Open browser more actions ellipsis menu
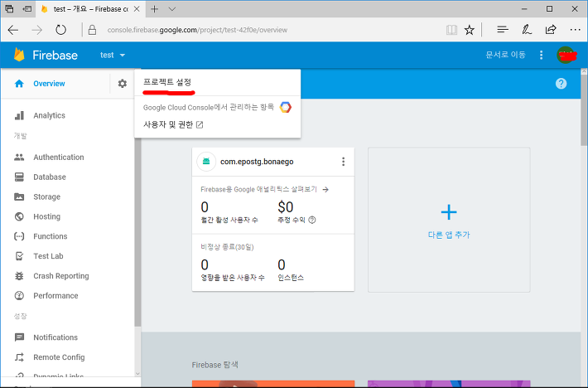Viewport: 588px width, 388px height. tap(575, 30)
